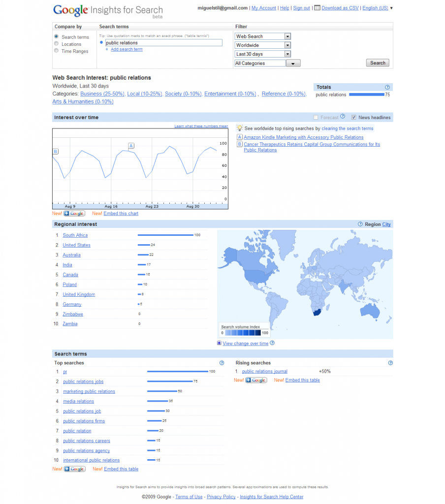445x504 pixels.
Task: Add Rising searches table to iGoogle
Action: [x=256, y=380]
